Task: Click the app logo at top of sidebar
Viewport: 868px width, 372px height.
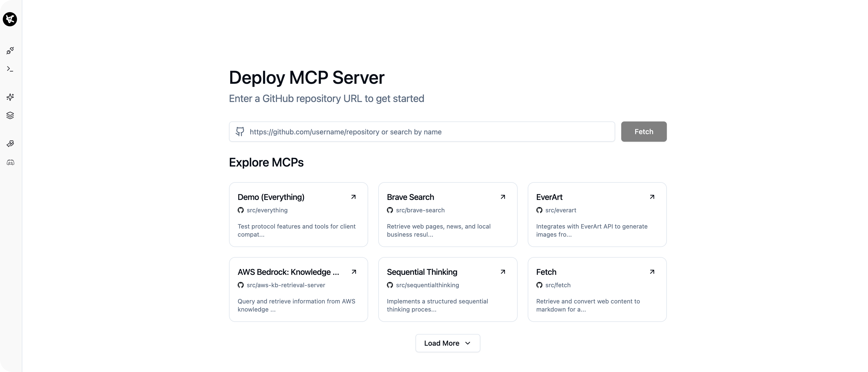Action: [10, 19]
